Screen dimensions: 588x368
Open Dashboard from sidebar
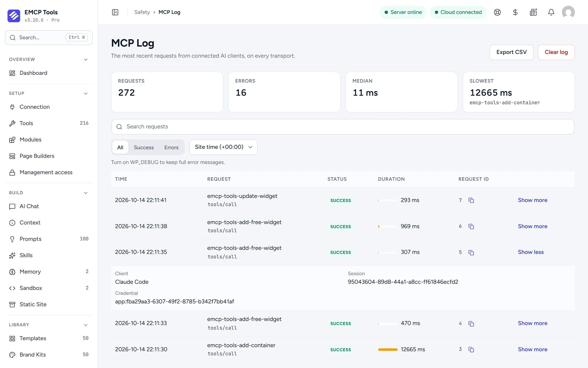(49, 73)
